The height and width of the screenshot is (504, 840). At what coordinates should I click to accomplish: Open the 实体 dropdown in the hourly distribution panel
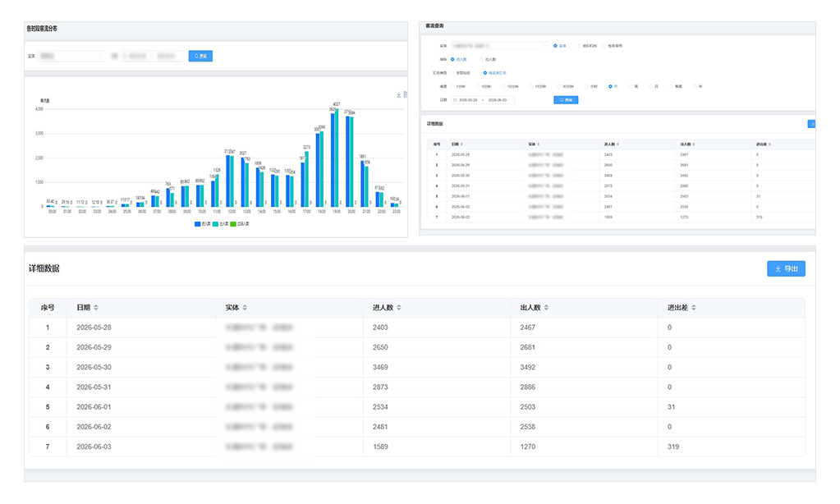71,56
